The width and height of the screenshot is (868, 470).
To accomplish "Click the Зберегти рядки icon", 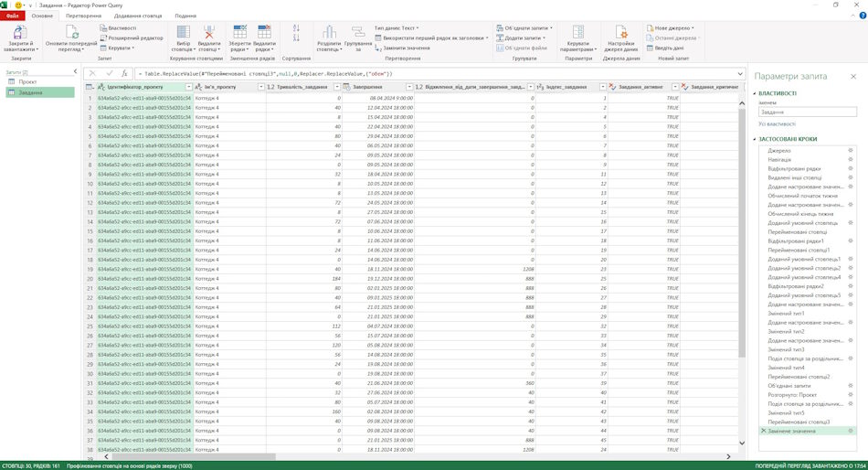I will pyautogui.click(x=239, y=32).
